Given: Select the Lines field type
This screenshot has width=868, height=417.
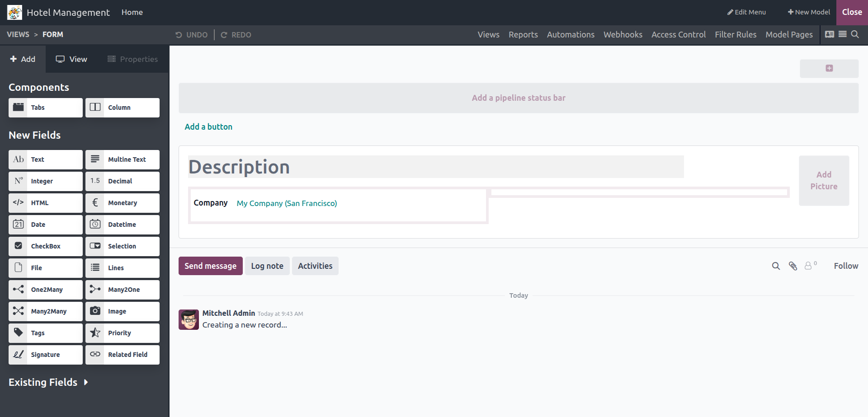Looking at the screenshot, I should coord(123,268).
